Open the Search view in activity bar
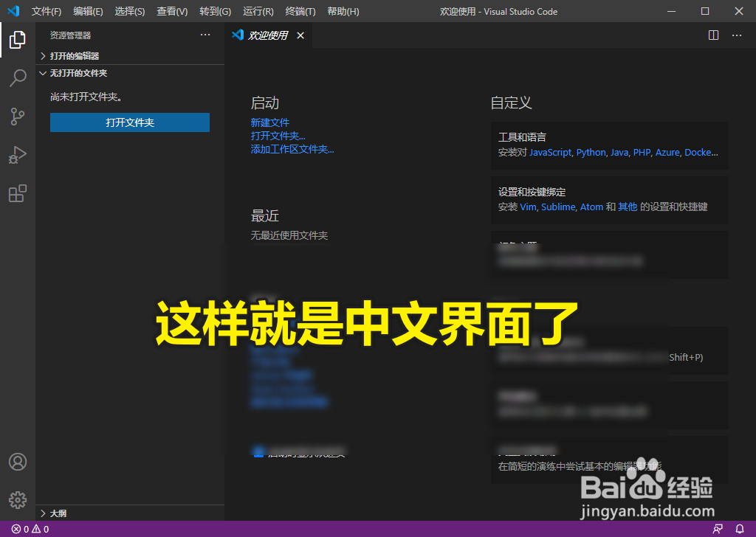The image size is (756, 537). [x=18, y=77]
